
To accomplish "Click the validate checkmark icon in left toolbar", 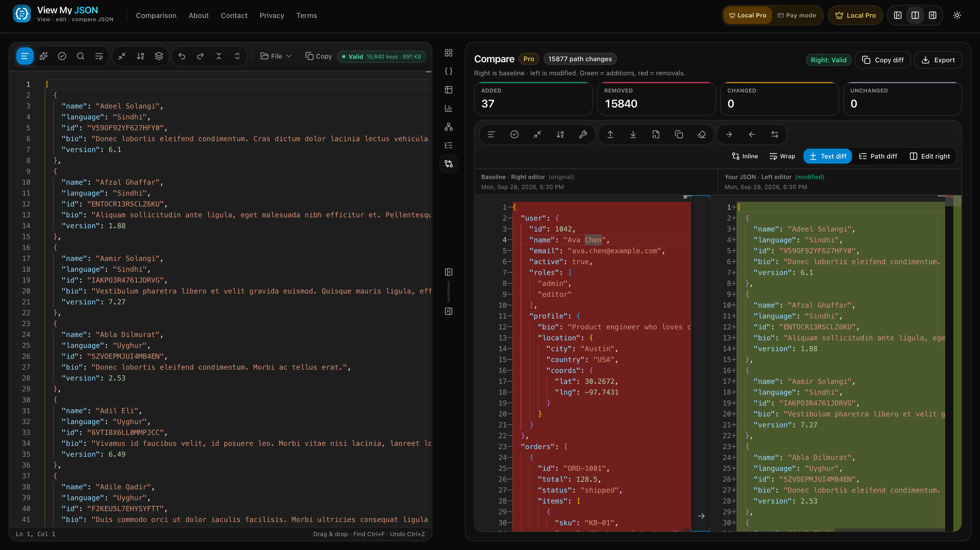I will (x=62, y=56).
